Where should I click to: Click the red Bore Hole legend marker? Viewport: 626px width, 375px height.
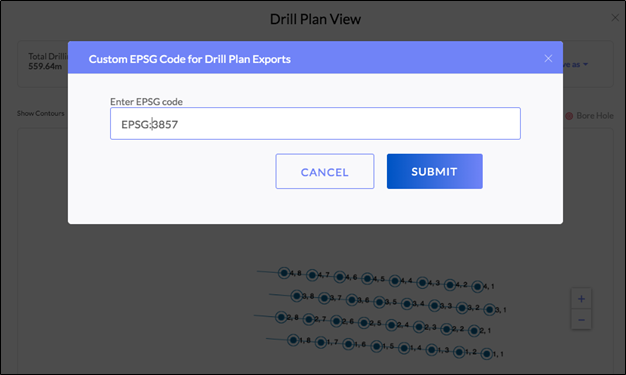click(x=569, y=116)
